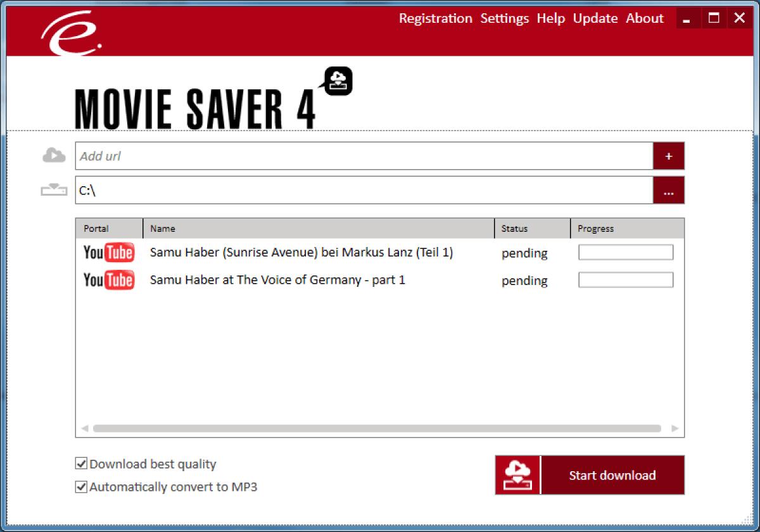Uncheck Download best quality
Screen dimensions: 760x532
pyautogui.click(x=81, y=464)
